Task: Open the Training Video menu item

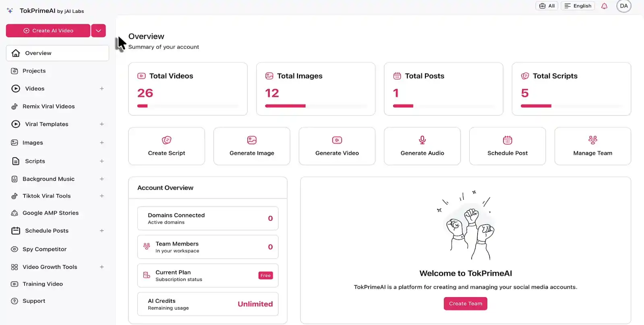Action: coord(43,284)
